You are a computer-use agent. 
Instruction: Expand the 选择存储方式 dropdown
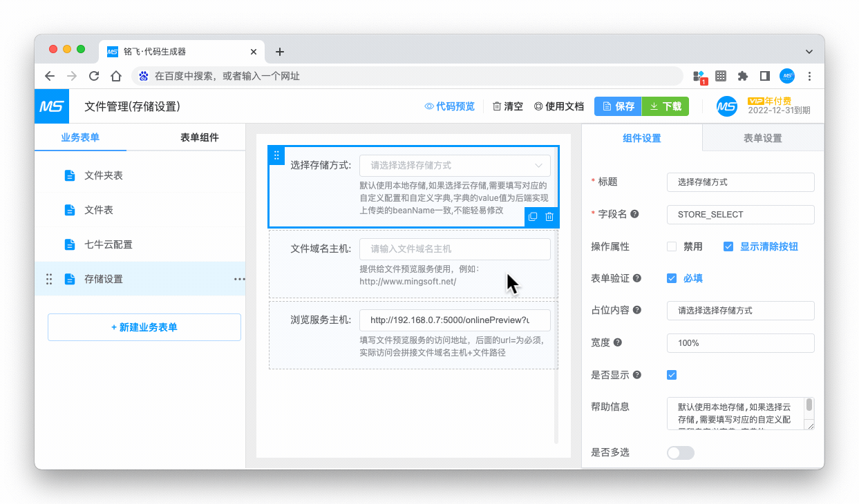pyautogui.click(x=455, y=166)
